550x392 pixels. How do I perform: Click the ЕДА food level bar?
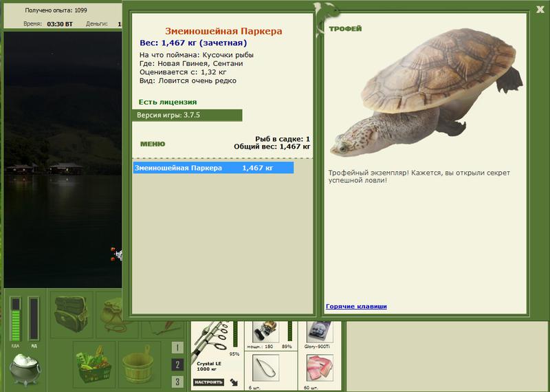click(15, 319)
